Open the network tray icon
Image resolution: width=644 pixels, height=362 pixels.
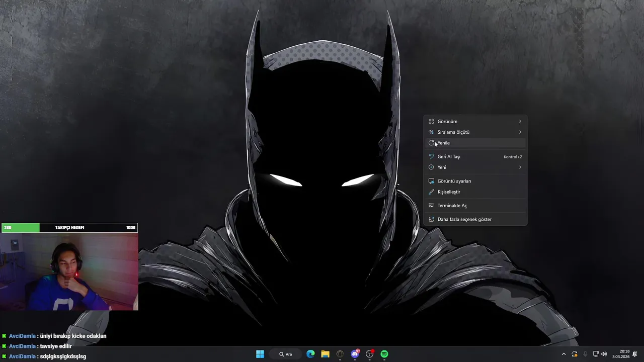(596, 354)
